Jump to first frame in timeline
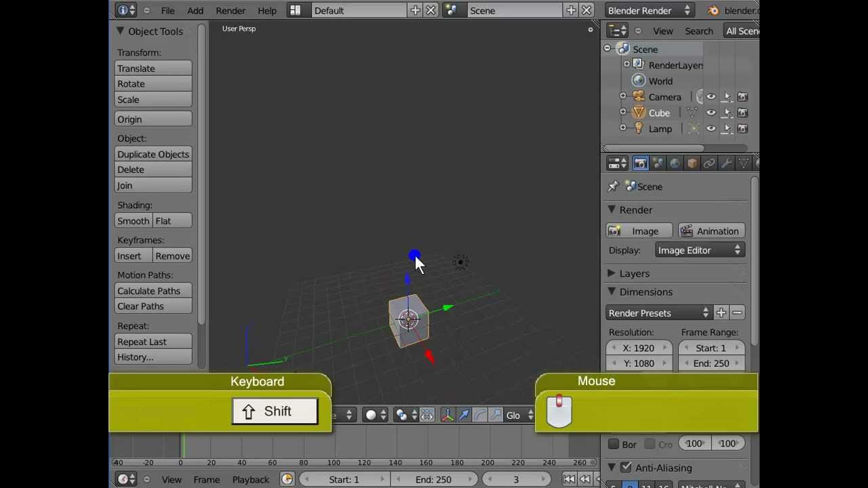 click(x=569, y=479)
